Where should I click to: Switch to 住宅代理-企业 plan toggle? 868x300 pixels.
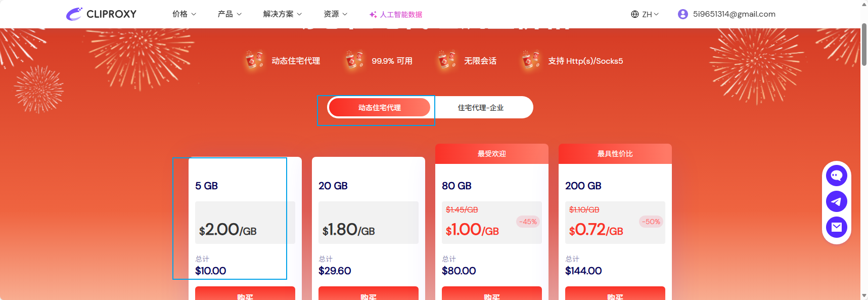[x=481, y=108]
